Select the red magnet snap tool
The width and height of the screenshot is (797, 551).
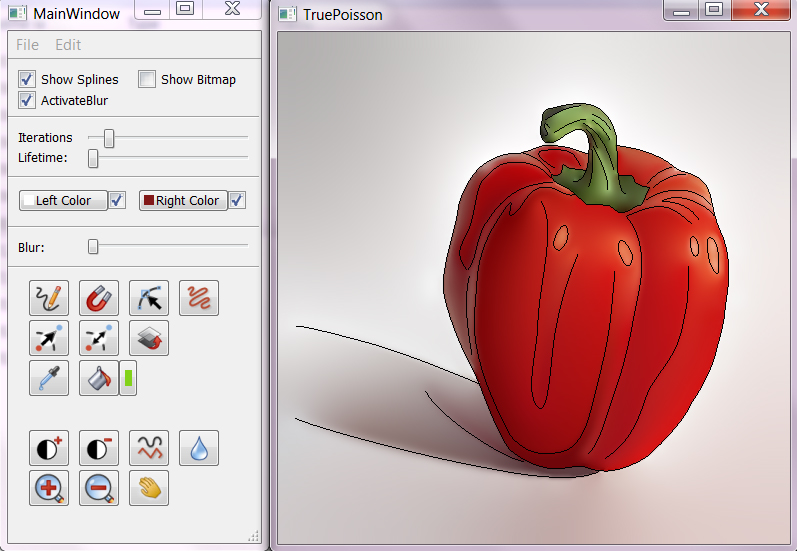coord(99,298)
